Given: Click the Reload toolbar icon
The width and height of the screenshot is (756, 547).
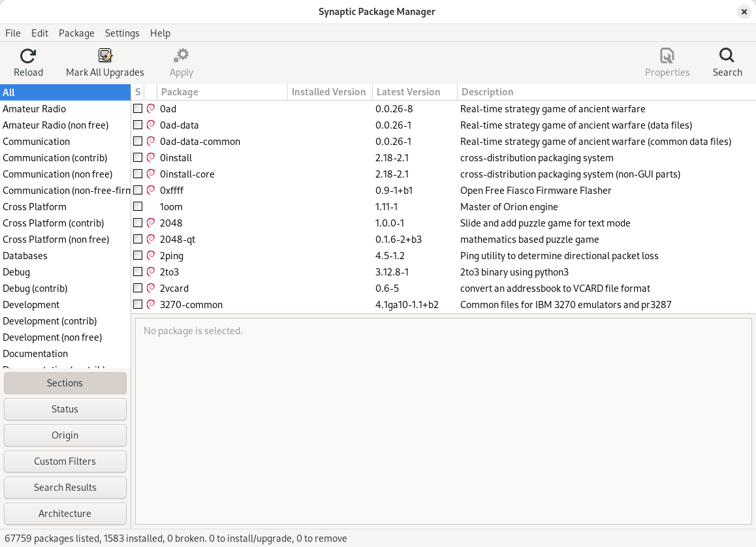Looking at the screenshot, I should point(28,56).
